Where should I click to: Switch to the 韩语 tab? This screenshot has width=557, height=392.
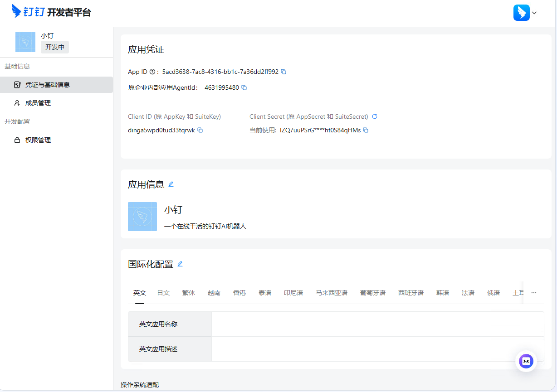[443, 293]
